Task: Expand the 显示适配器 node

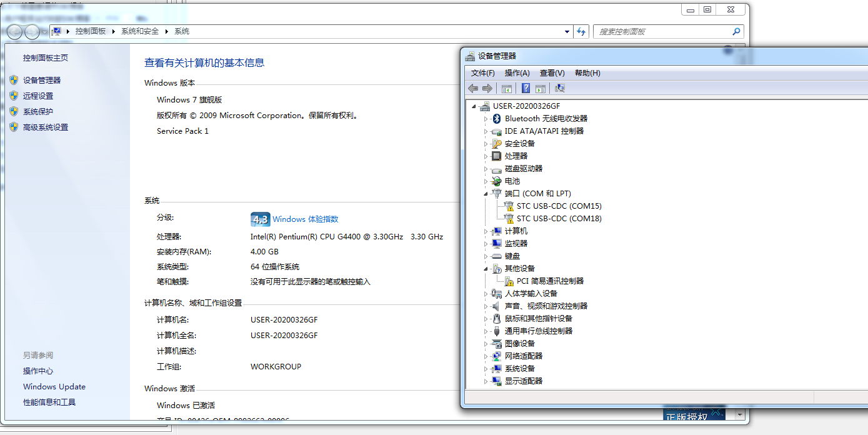Action: click(x=486, y=381)
